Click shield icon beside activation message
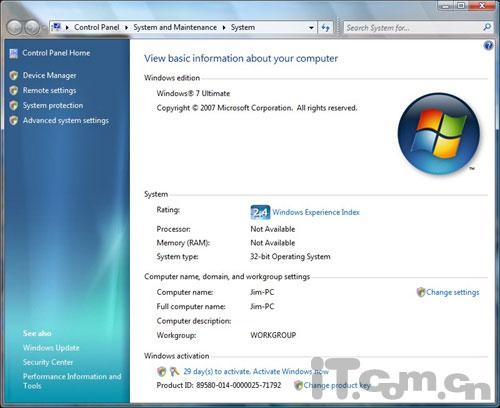 [162, 371]
